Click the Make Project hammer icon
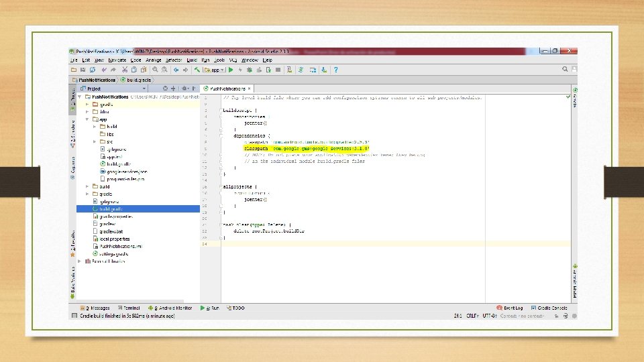644x362 pixels. [x=197, y=70]
